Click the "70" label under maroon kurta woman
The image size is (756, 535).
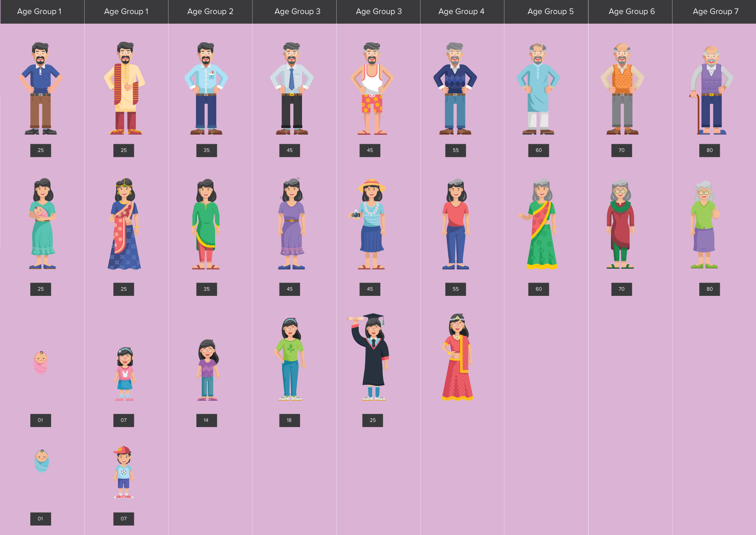tap(622, 289)
